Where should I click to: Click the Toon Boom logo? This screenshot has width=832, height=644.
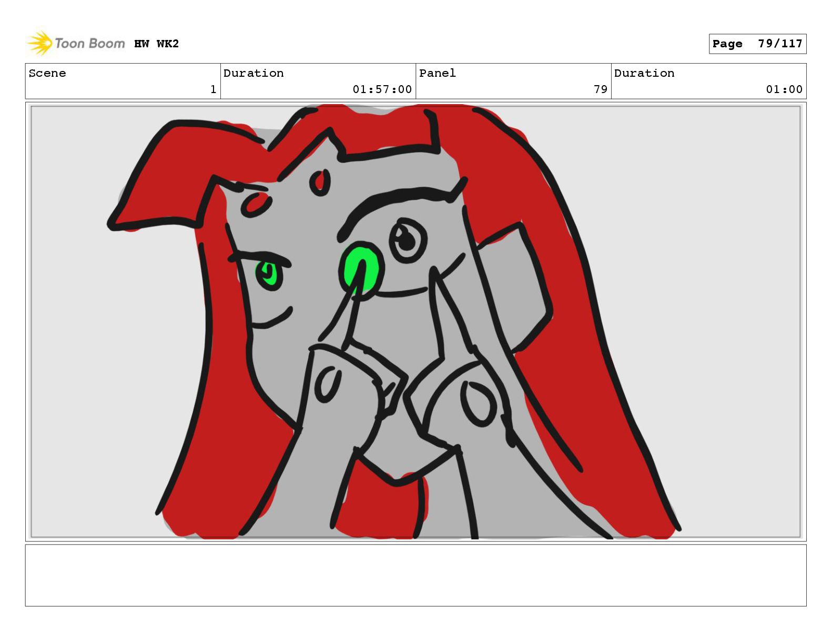coord(76,43)
